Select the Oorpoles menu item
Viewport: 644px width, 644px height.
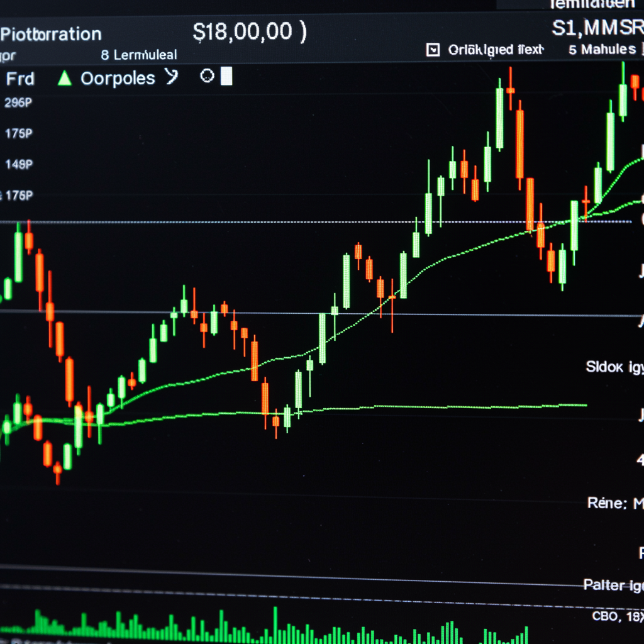pyautogui.click(x=118, y=79)
